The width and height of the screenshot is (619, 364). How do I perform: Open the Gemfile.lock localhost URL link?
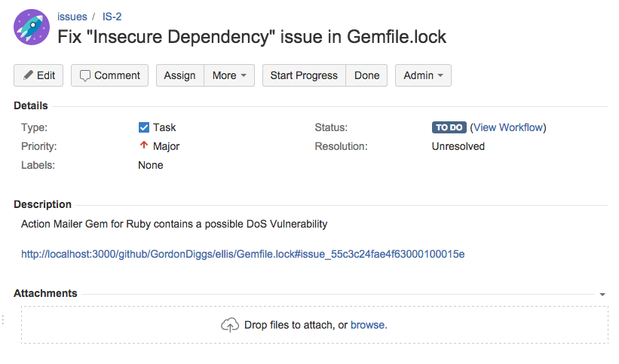[x=243, y=254]
